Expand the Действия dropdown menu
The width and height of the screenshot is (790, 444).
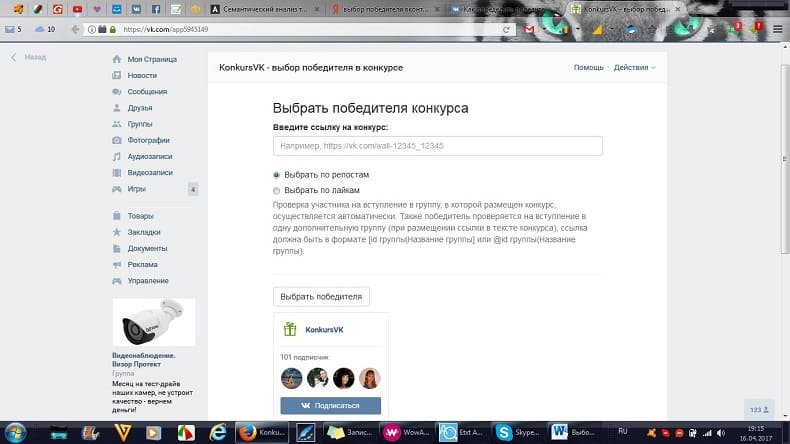[x=635, y=67]
